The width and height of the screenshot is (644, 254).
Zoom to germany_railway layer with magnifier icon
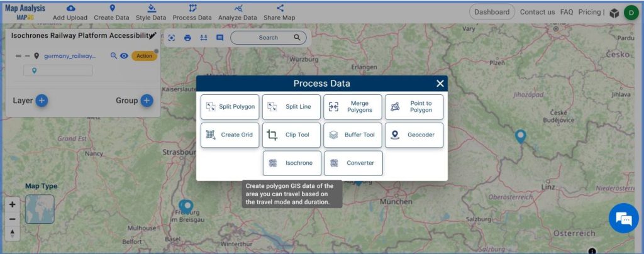(114, 56)
